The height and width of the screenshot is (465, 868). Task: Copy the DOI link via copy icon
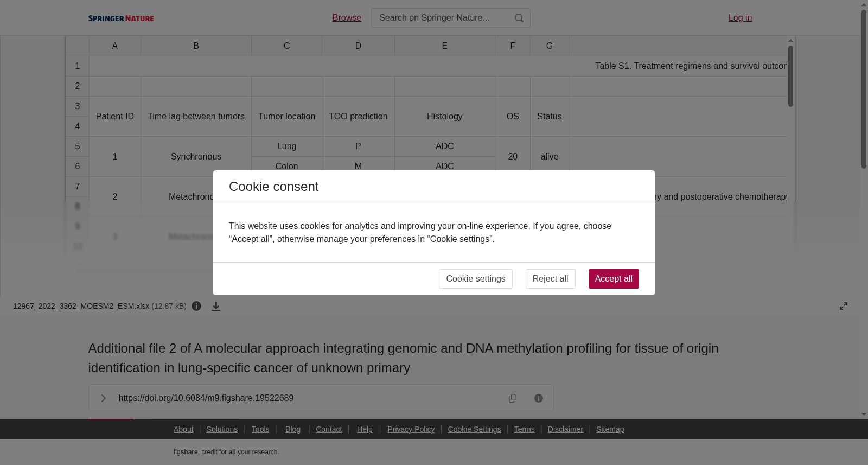point(513,398)
